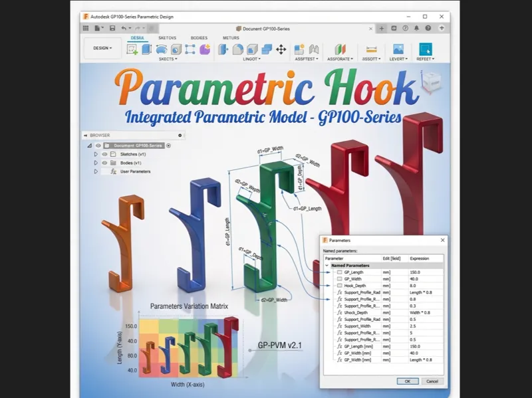Toggle the GP_Width parameter checkbox
The width and height of the screenshot is (532, 398).
click(339, 279)
